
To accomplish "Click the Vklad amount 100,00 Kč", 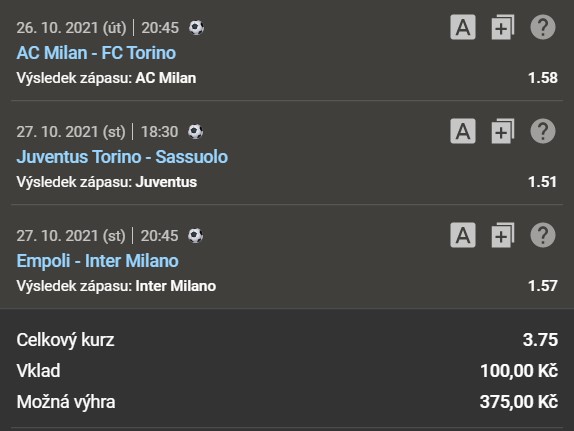I will [x=519, y=371].
